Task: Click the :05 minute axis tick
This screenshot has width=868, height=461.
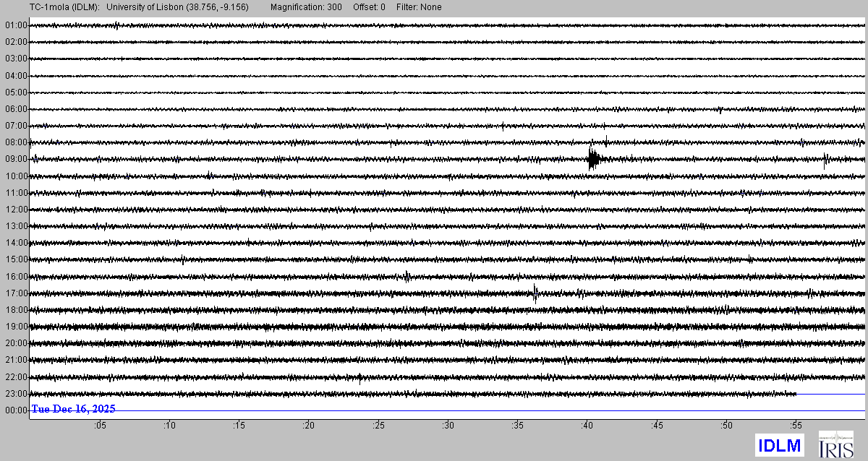Action: pyautogui.click(x=100, y=426)
